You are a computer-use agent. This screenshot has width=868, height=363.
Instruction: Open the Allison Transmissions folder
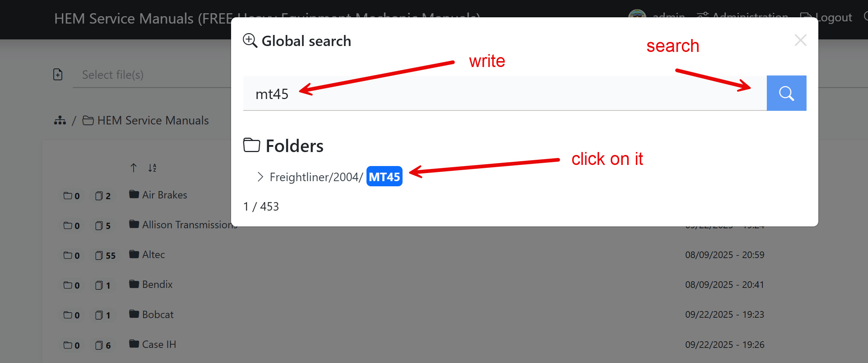(183, 225)
